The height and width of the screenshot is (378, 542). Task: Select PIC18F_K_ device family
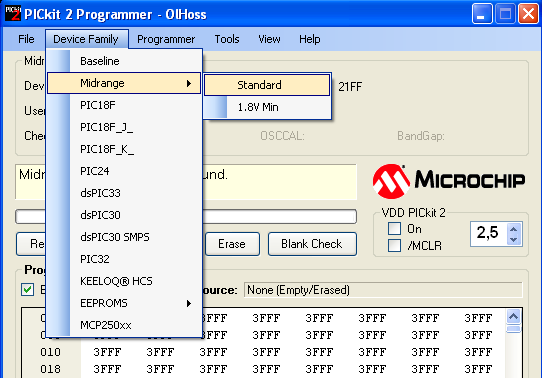coord(124,149)
